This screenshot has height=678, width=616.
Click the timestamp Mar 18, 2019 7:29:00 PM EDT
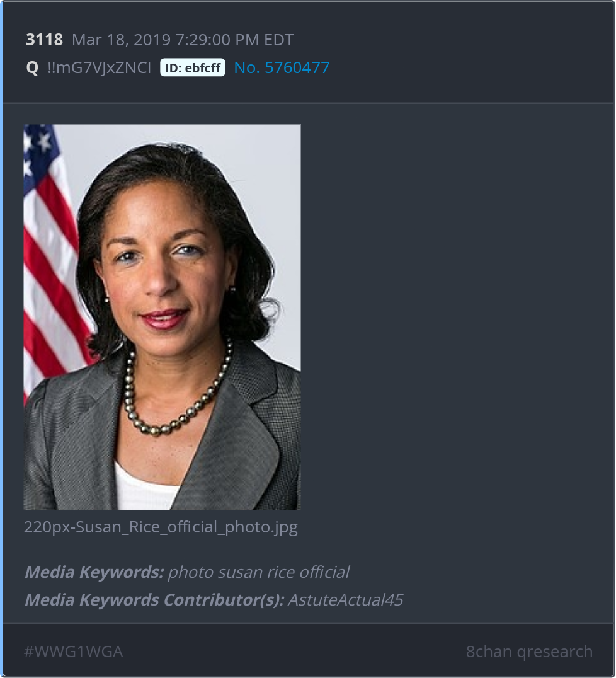pos(183,40)
